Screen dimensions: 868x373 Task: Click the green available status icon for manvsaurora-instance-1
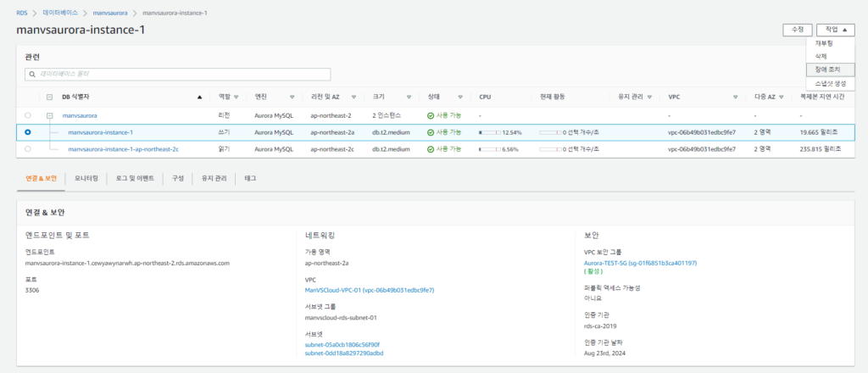[x=431, y=132]
